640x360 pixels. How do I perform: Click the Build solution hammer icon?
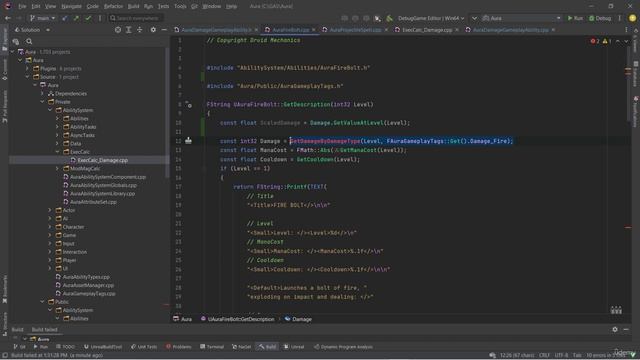[389, 18]
